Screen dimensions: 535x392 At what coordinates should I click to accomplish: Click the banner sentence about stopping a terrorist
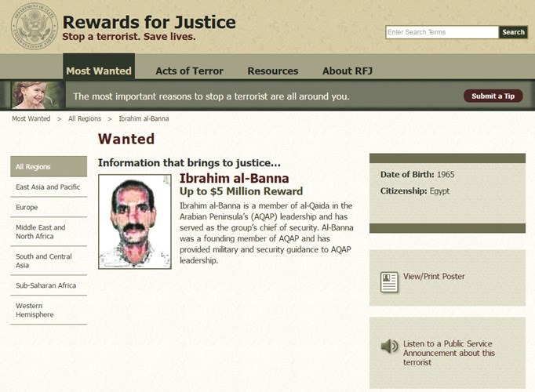211,96
